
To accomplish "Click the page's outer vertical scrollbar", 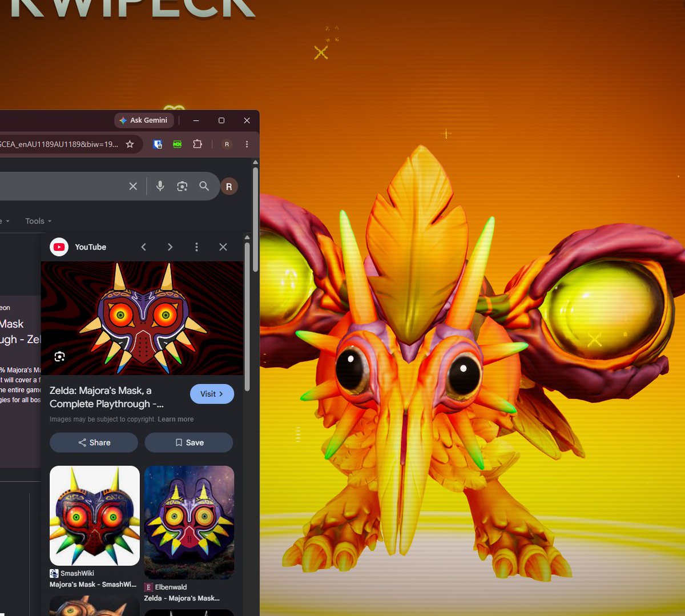I will (255, 220).
